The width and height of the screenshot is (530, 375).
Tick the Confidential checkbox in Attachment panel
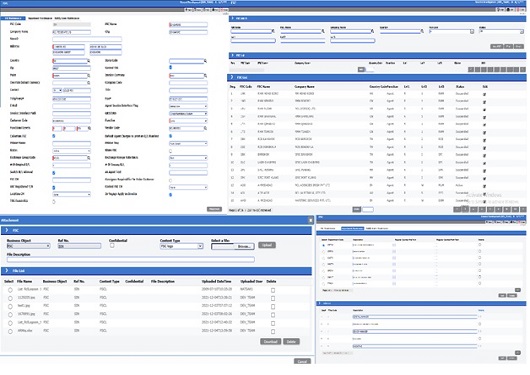pos(112,245)
